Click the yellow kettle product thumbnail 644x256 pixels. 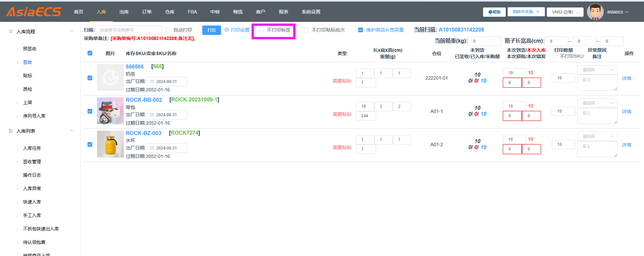click(110, 144)
